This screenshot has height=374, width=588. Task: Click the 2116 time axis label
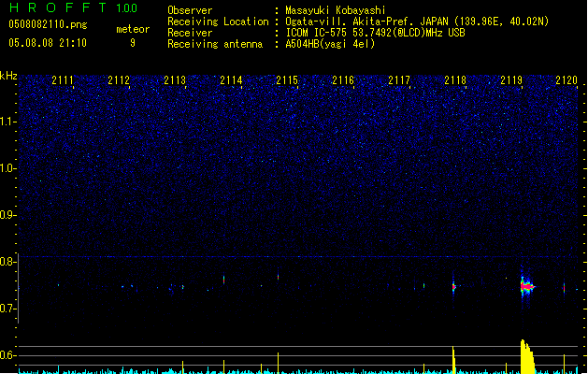343,80
